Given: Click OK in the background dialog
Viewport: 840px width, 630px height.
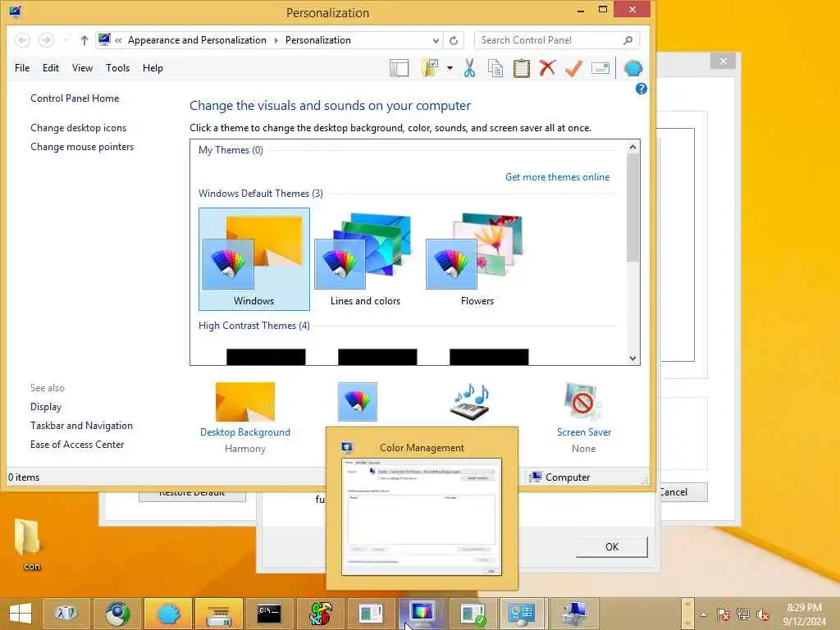Looking at the screenshot, I should point(612,546).
